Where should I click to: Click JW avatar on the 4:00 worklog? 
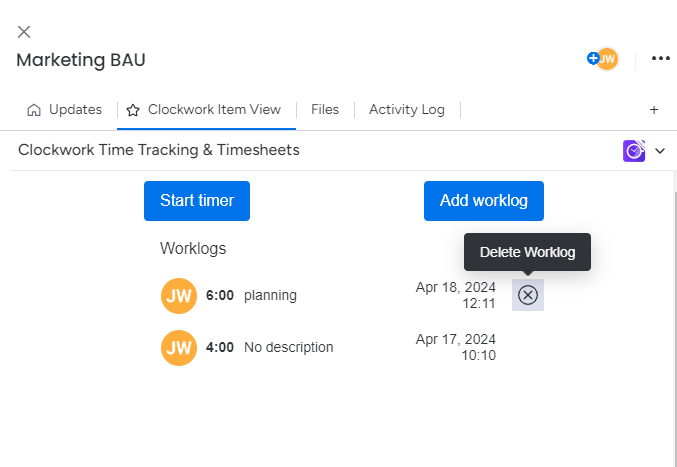(178, 348)
